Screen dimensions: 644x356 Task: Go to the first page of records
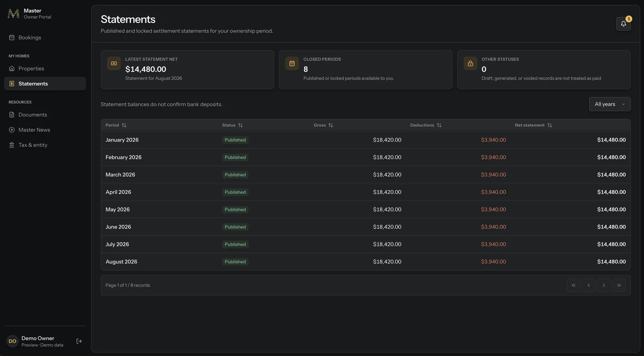tap(574, 285)
